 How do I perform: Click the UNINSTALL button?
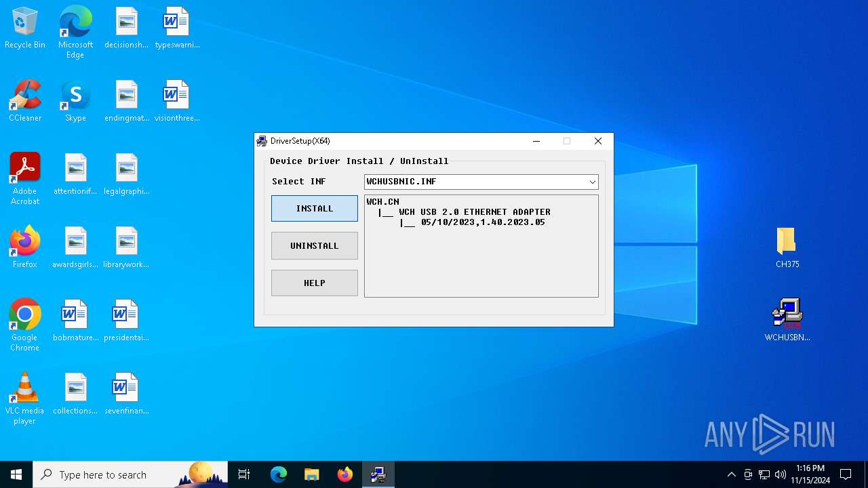[315, 246]
